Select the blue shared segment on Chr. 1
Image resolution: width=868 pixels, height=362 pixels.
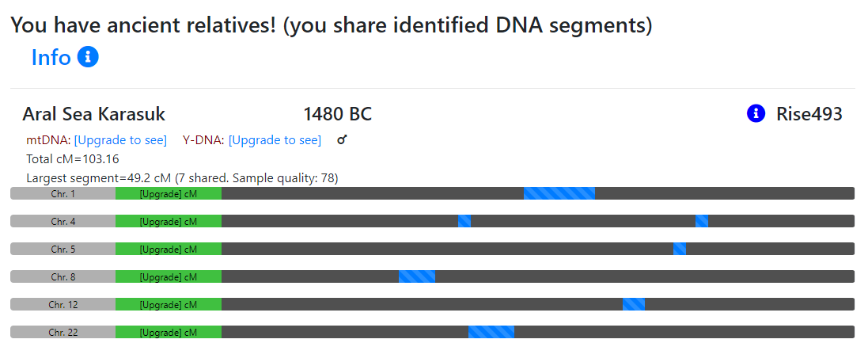click(x=559, y=193)
